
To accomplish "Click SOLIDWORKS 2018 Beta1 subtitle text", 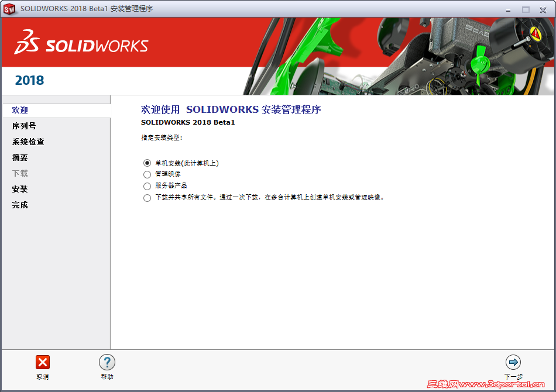I will [188, 122].
